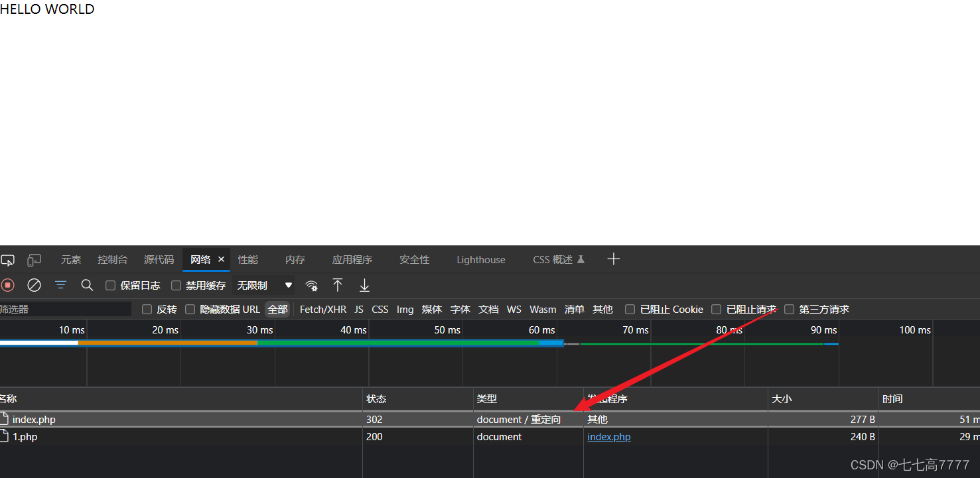The image size is (980, 478).
Task: Click the 277 B size cell
Action: coord(863,419)
